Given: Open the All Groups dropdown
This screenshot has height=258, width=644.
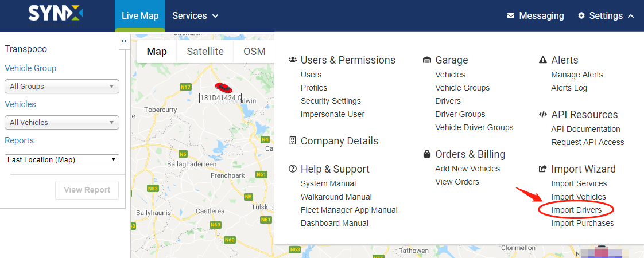Looking at the screenshot, I should [62, 87].
